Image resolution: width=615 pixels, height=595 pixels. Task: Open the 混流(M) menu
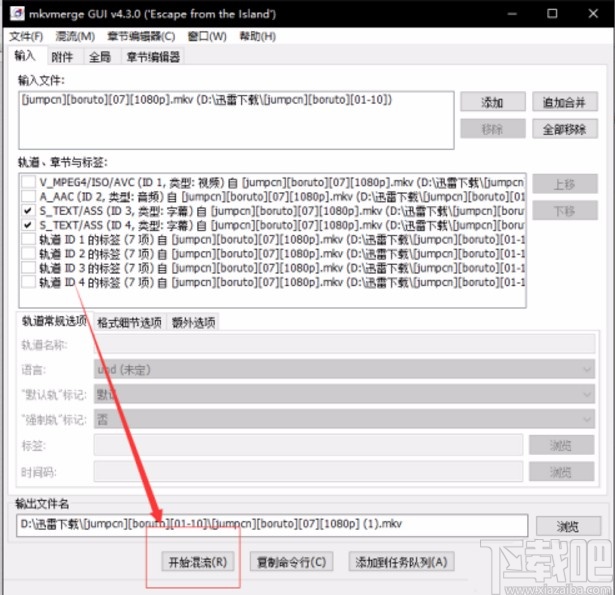click(x=75, y=36)
